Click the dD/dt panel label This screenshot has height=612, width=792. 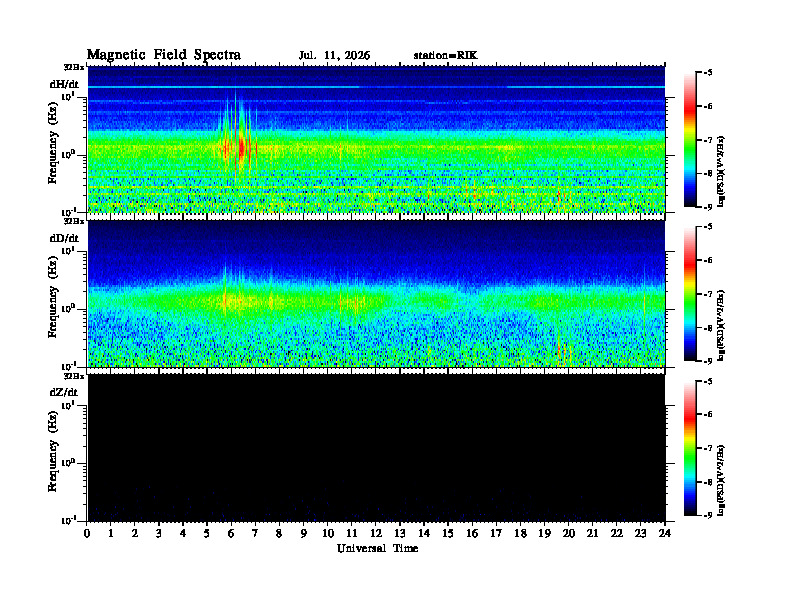click(64, 238)
